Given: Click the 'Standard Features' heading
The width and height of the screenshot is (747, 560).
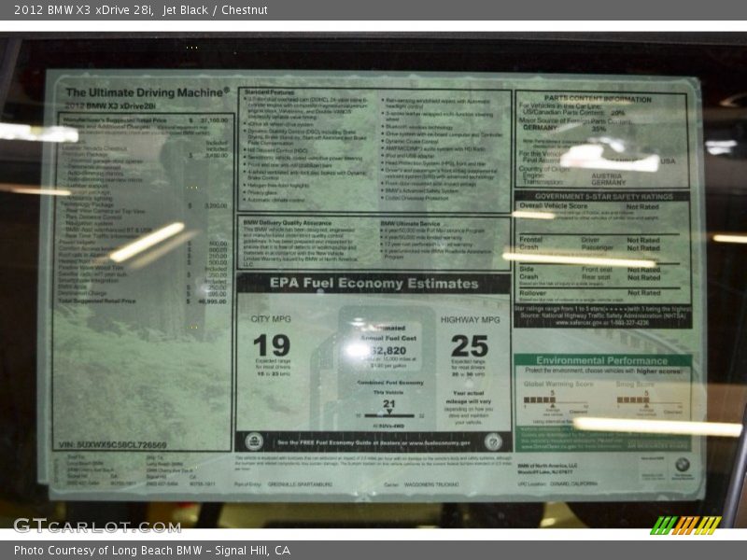Looking at the screenshot, I should (269, 91).
